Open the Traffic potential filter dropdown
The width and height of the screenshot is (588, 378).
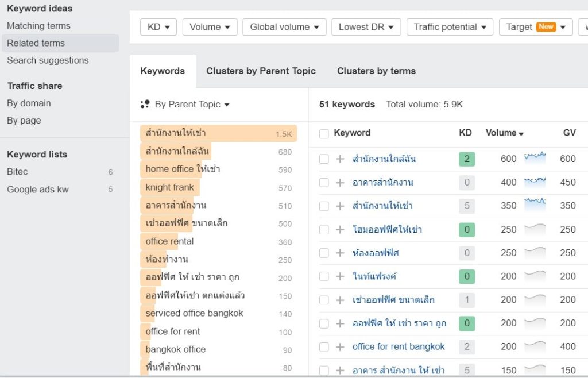(450, 27)
